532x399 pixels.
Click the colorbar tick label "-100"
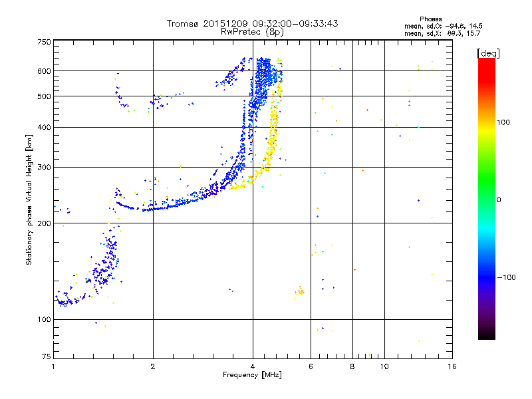coord(506,277)
